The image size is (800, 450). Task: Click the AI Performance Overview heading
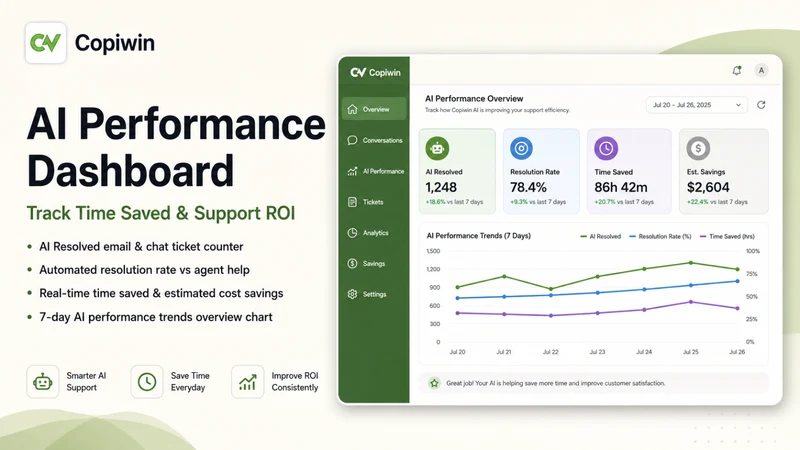(474, 98)
